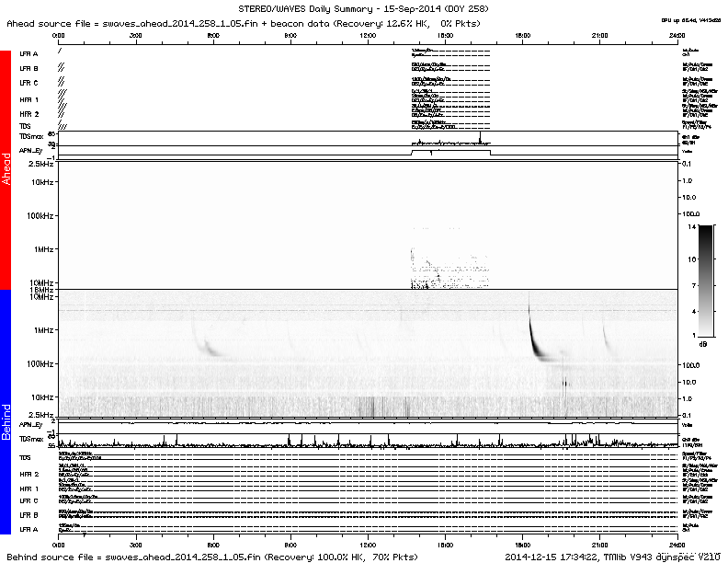Screen dimensions: 728x563
Task: Click 100kHz label on Behind frequency axis
Action: 40,363
